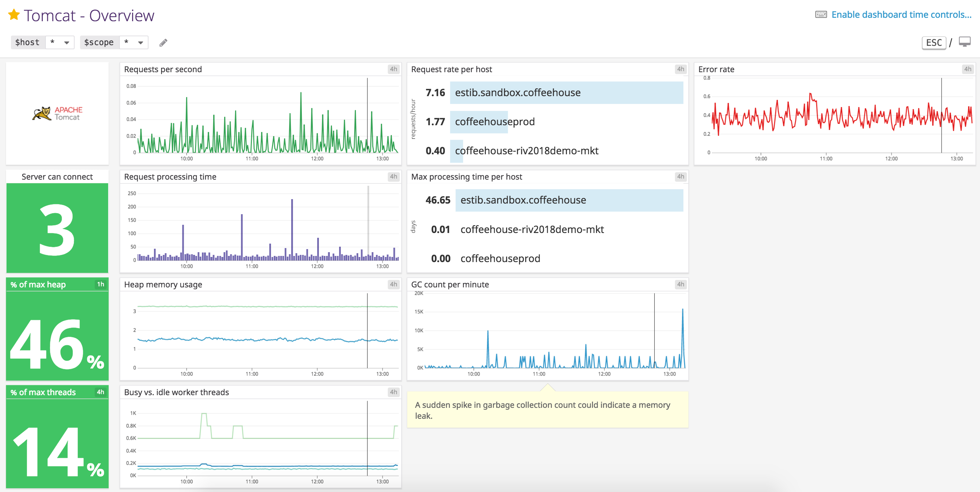Viewport: 980px width, 492px height.
Task: Select estib.sandbox.coffeehouse in Request rate per host
Action: pos(566,92)
